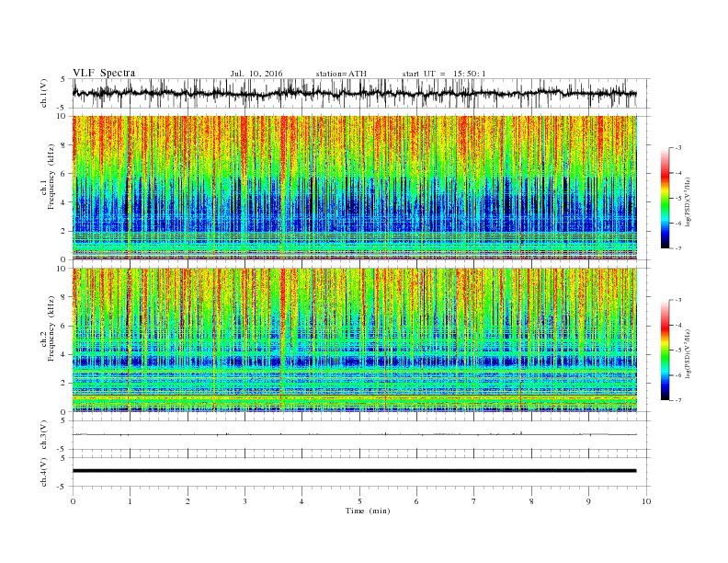The width and height of the screenshot is (728, 563).
Task: Select the date text "Jul. 10, 2016"
Action: (x=256, y=74)
